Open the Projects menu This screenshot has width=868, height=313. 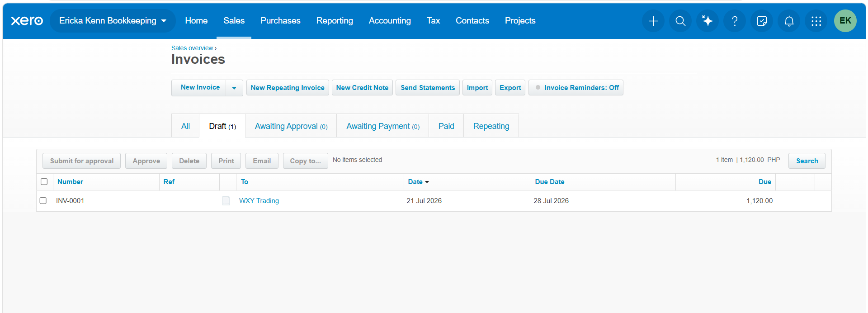[x=520, y=21]
